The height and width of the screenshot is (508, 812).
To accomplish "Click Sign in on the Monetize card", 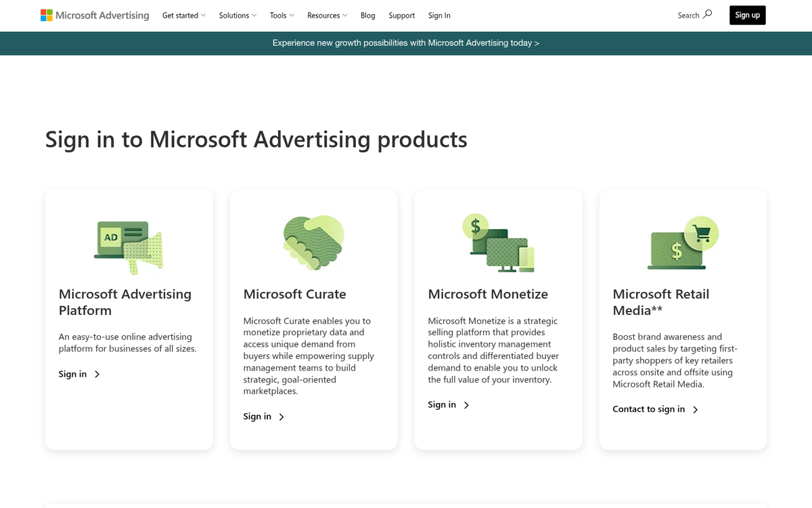I will (442, 404).
